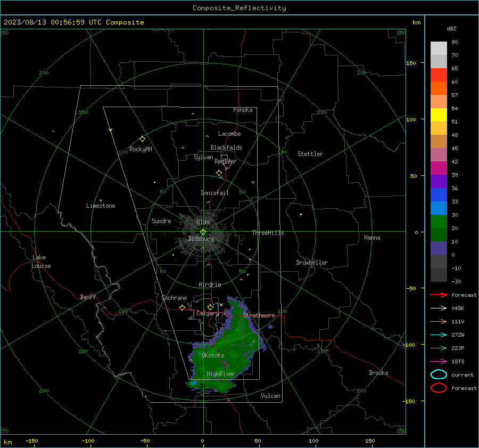
Task: Click the white 04DK arrow icon
Action: pyautogui.click(x=439, y=308)
